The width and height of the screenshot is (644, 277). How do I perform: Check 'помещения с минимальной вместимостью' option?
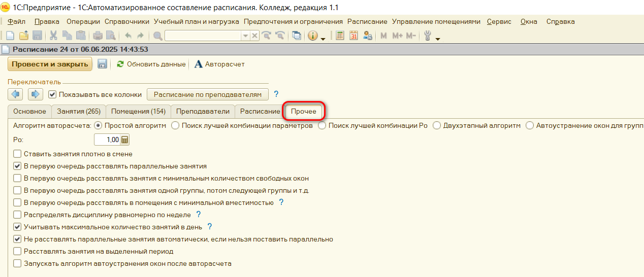point(17,202)
